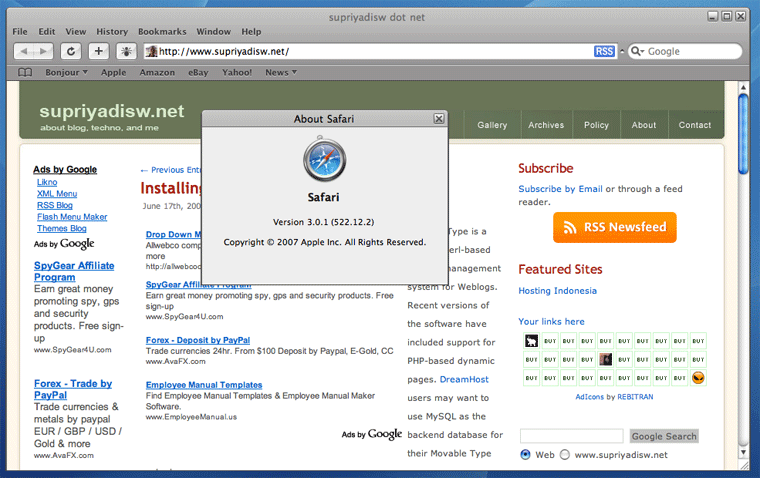Click the Google Search button

(x=664, y=436)
